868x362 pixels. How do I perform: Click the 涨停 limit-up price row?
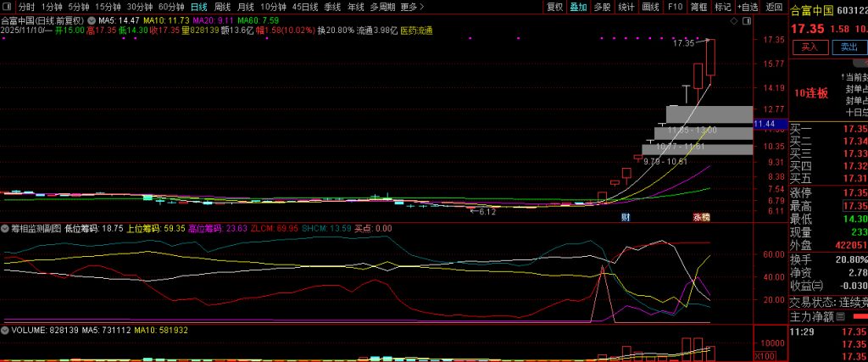pyautogui.click(x=829, y=193)
